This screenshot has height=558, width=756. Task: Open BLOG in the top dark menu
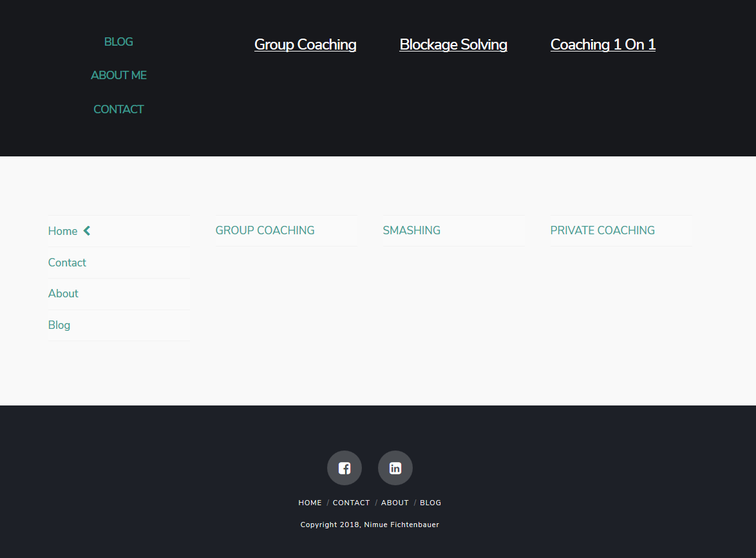coord(118,42)
